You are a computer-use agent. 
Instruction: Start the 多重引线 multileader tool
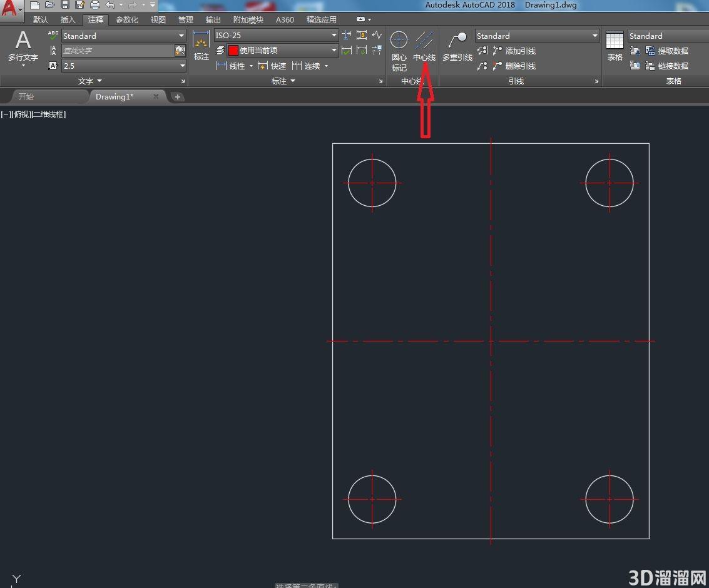pyautogui.click(x=457, y=46)
